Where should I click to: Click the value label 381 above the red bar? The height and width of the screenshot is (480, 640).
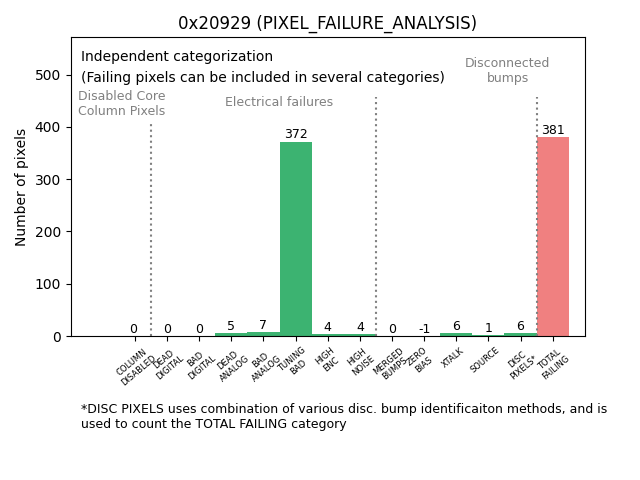pos(553,130)
